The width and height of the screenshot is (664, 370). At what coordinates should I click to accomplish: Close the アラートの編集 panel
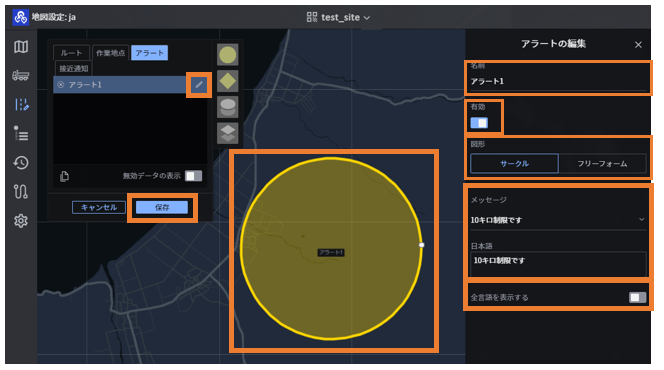coord(638,44)
